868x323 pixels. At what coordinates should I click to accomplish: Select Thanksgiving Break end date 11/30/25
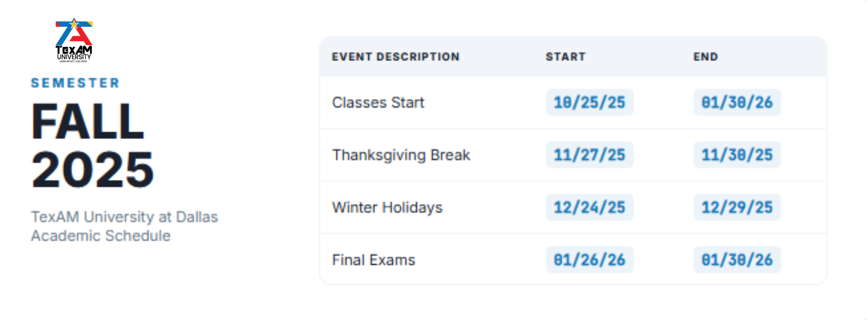tap(737, 155)
